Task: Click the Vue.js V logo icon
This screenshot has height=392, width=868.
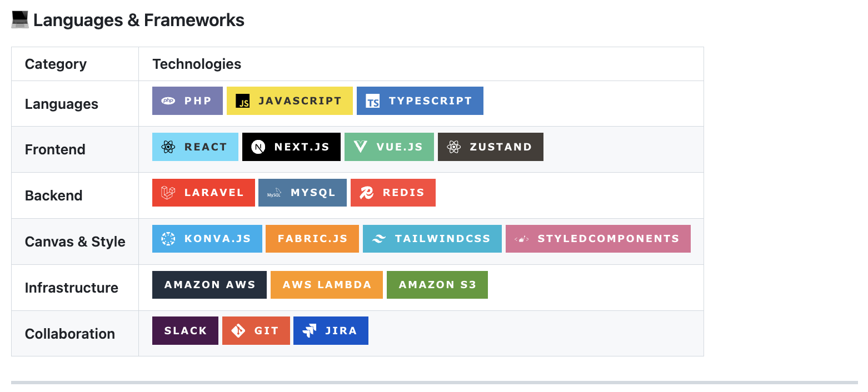Action: [x=361, y=147]
